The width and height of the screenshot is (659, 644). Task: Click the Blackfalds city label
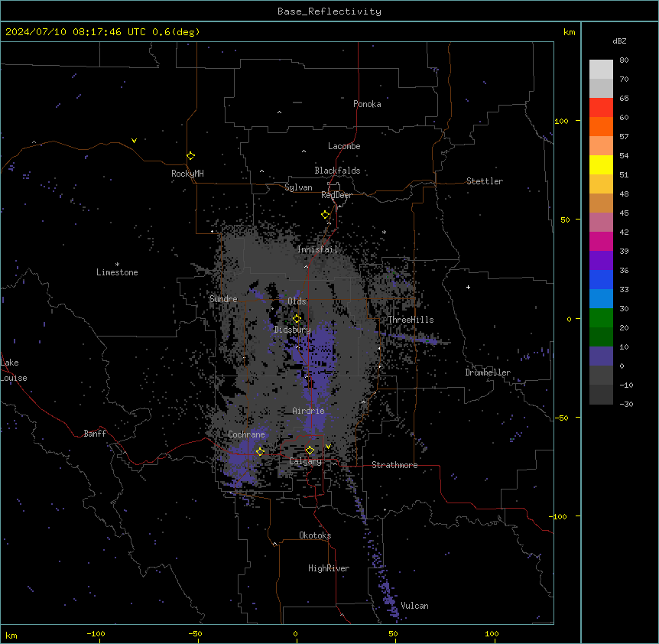click(337, 171)
